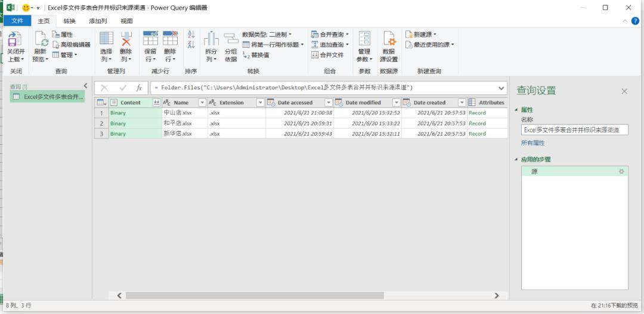The width and height of the screenshot is (644, 314).
Task: Click the Binary cell in row 1
Action: click(x=135, y=113)
